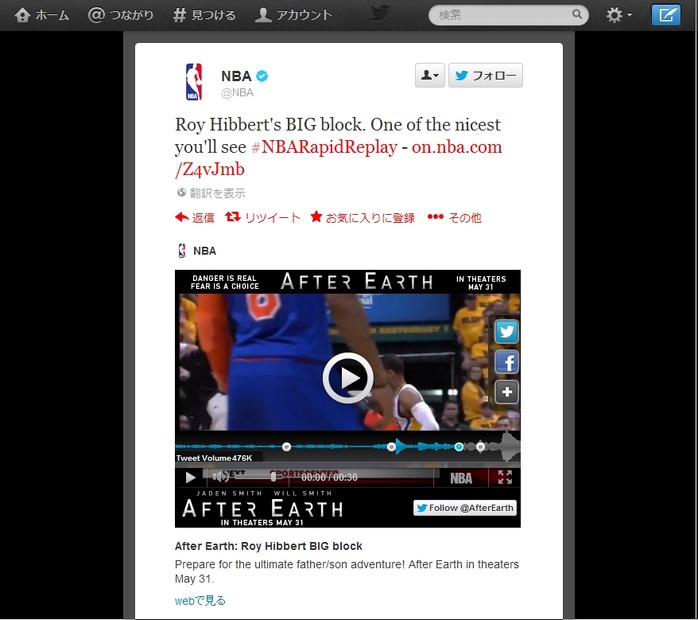Click the フォロー follow button
698x620 pixels.
(485, 75)
